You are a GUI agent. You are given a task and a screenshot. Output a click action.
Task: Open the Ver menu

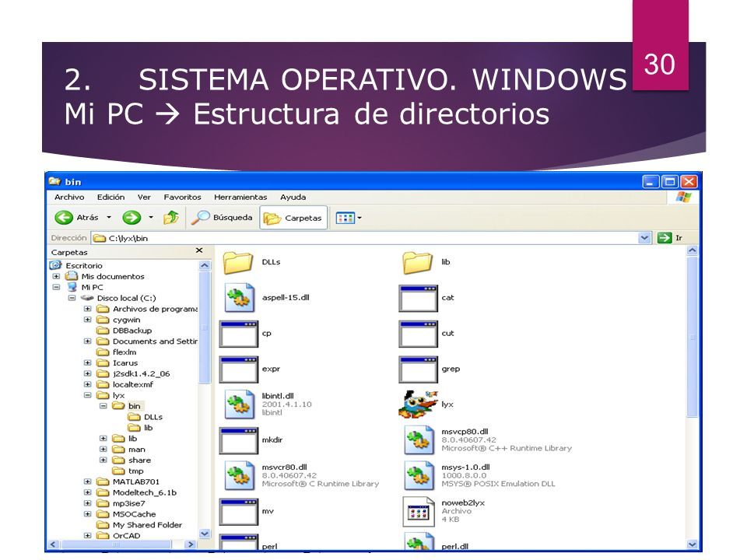144,197
